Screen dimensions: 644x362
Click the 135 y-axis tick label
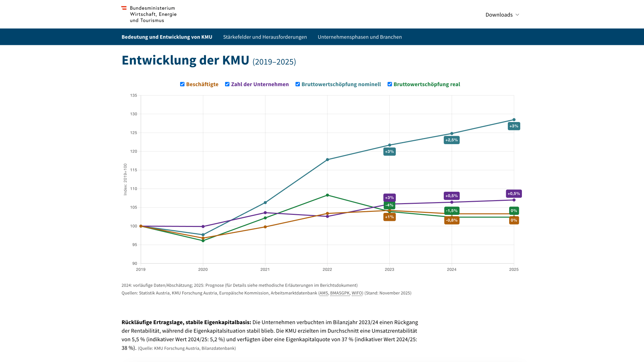pyautogui.click(x=133, y=96)
